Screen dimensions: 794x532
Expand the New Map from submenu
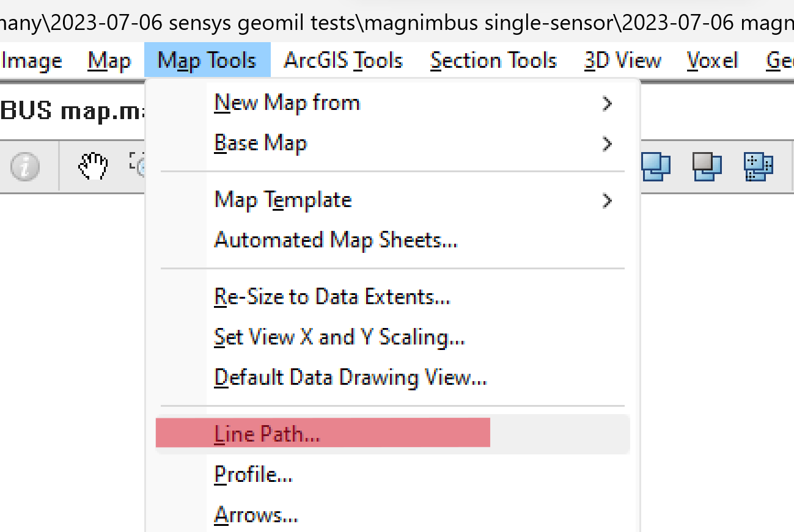287,103
